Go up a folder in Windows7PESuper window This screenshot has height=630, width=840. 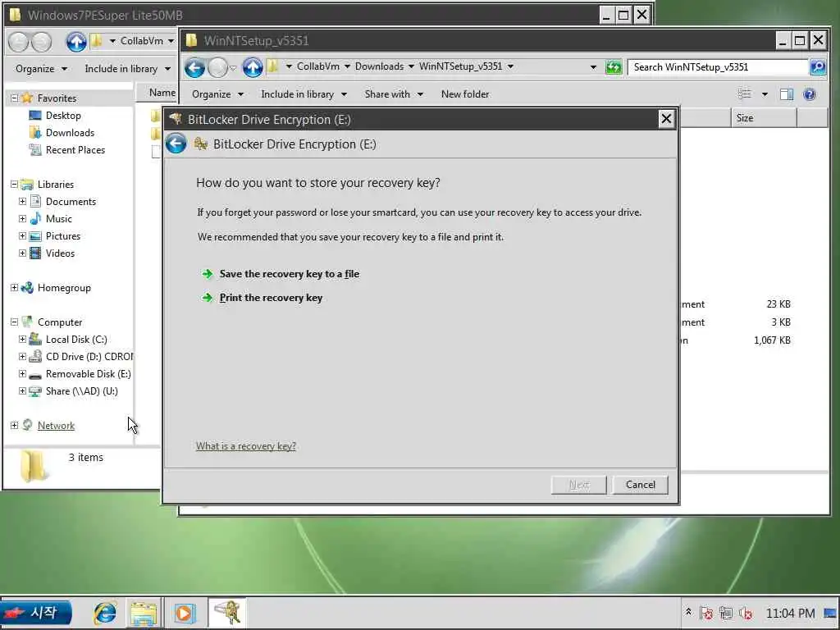(x=76, y=41)
